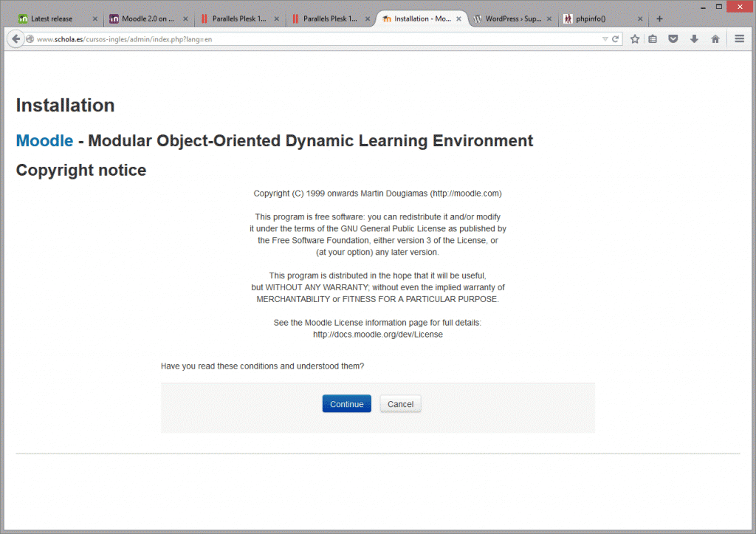The width and height of the screenshot is (756, 534).
Task: Click the reload page icon
Action: click(x=615, y=39)
